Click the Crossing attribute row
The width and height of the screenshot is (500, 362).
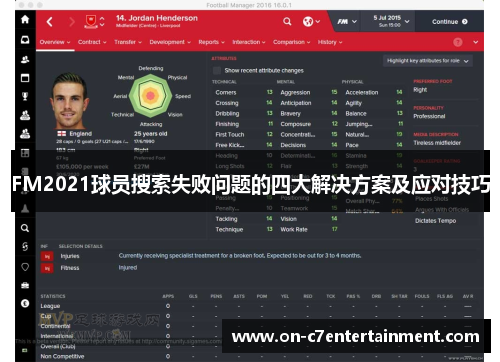pyautogui.click(x=244, y=103)
